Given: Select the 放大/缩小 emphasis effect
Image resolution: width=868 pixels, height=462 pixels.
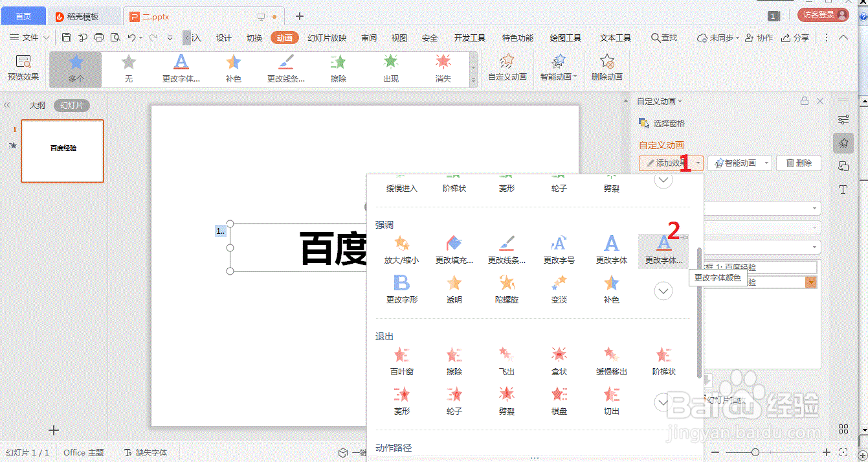Looking at the screenshot, I should (401, 250).
